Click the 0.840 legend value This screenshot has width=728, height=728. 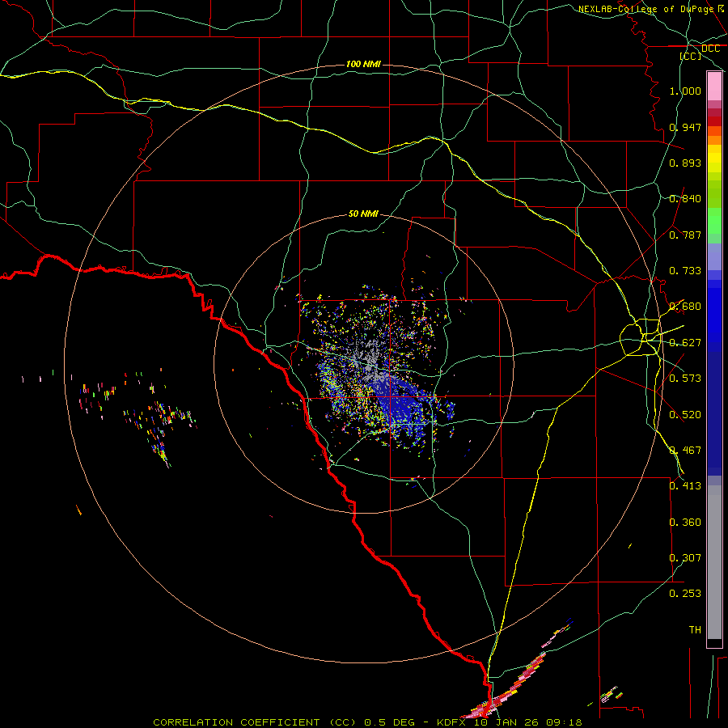(685, 199)
